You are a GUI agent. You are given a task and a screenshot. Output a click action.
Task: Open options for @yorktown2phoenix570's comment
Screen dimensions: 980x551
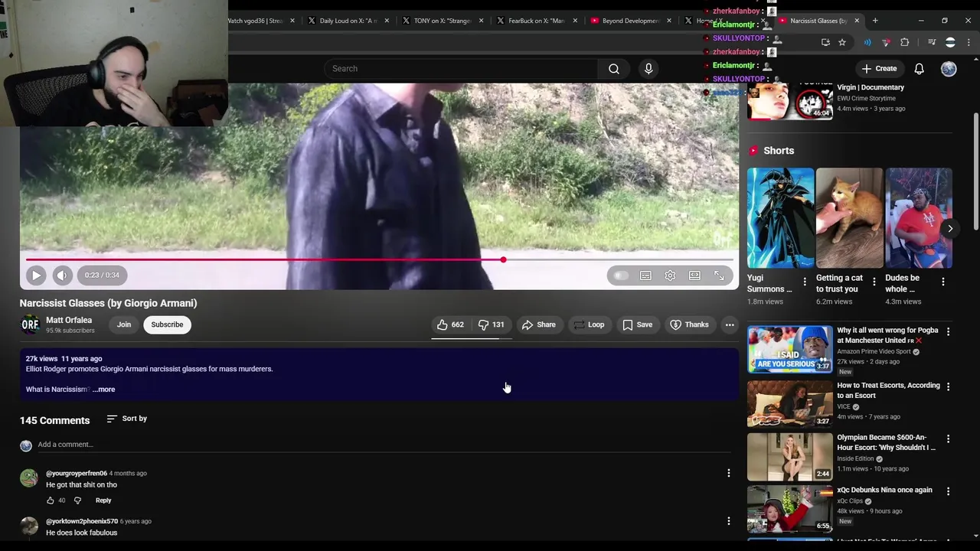pos(729,521)
